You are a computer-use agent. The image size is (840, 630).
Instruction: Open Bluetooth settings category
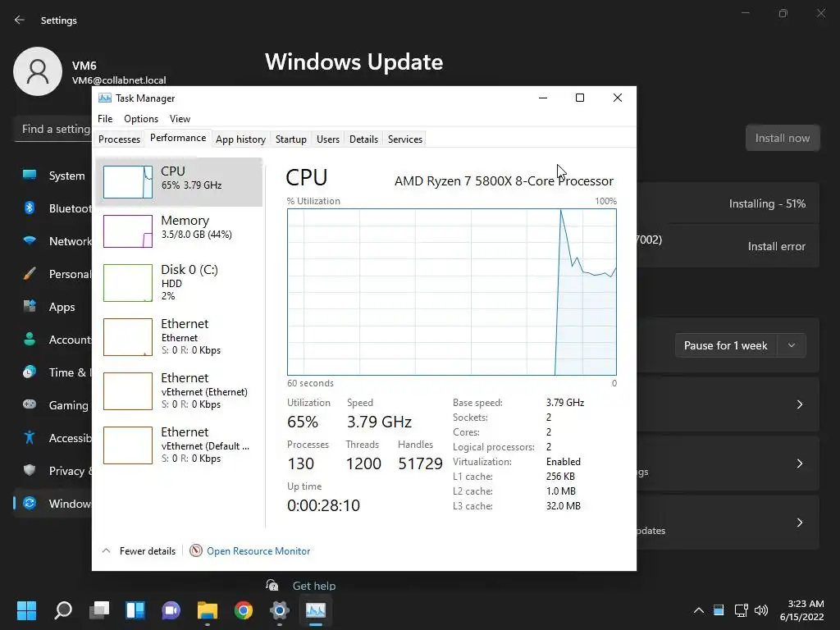click(53, 208)
